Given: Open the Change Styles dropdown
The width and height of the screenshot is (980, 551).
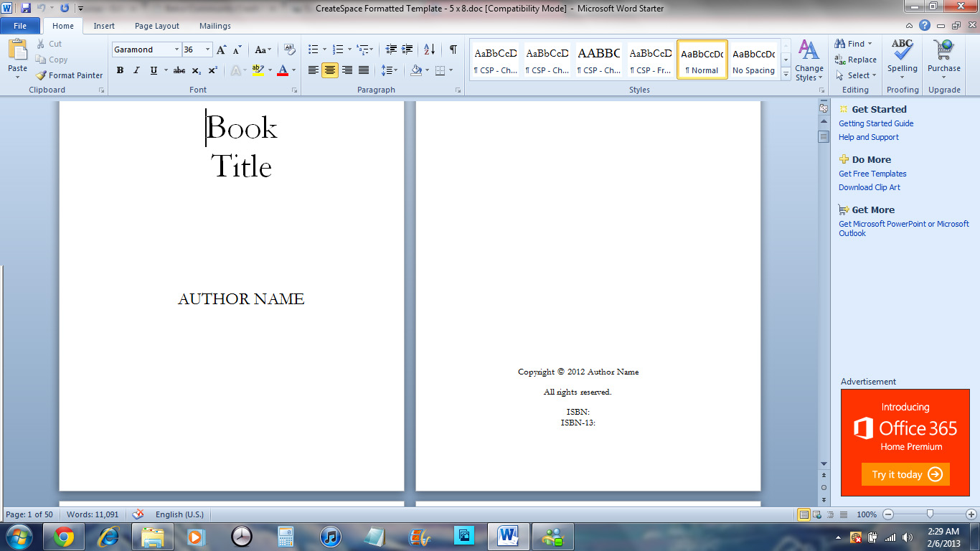Looking at the screenshot, I should (x=809, y=60).
